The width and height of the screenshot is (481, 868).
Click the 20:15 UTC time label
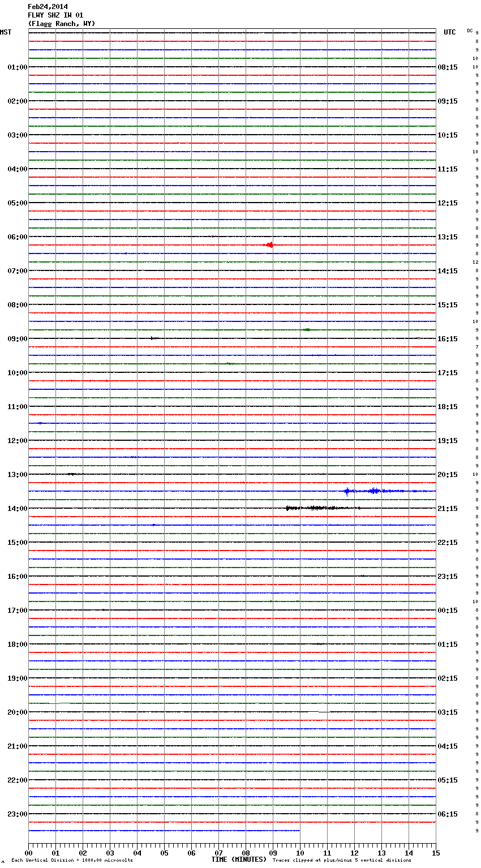point(448,475)
